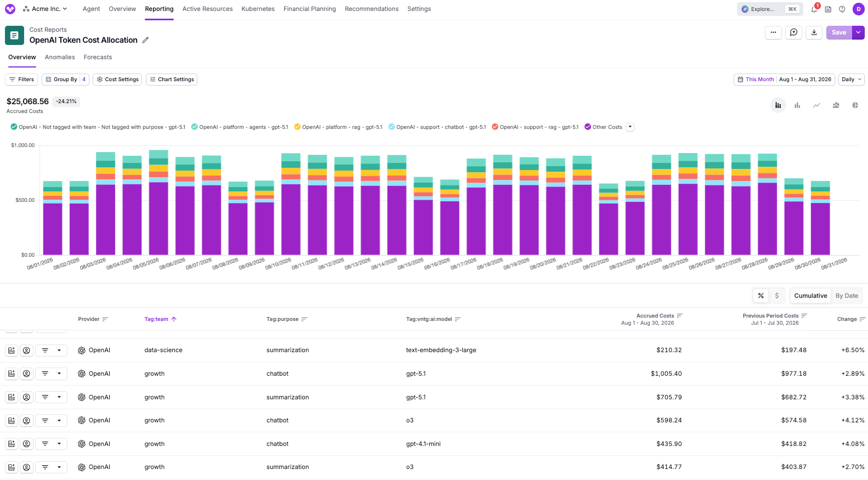
Task: Open user icon for gpt-4.1-mini row
Action: tap(26, 444)
